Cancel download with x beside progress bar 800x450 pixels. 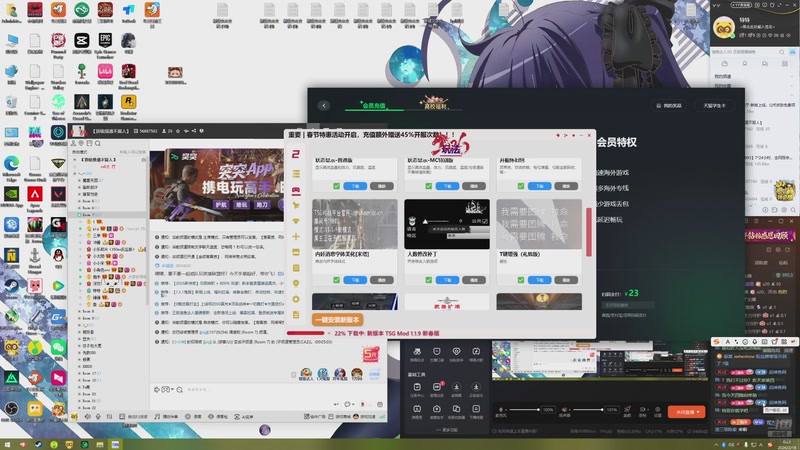click(x=329, y=333)
